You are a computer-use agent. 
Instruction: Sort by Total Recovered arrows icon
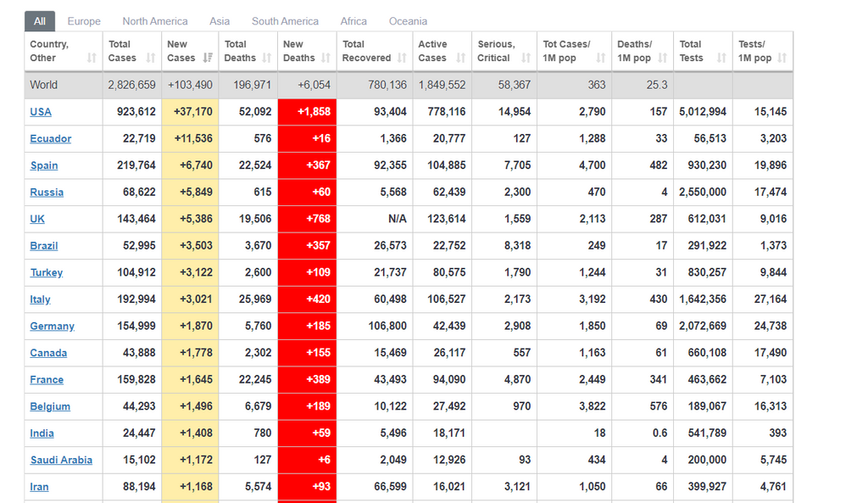(x=402, y=58)
